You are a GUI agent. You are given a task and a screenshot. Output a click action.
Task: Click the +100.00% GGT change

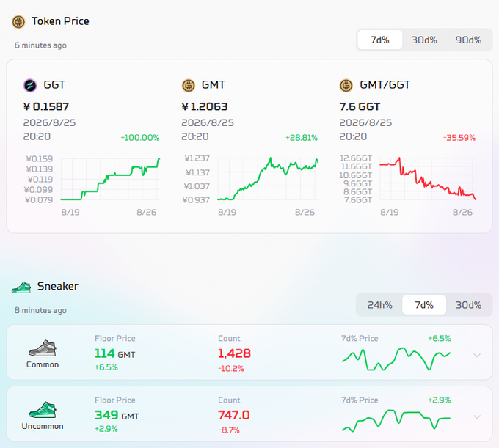tap(140, 138)
